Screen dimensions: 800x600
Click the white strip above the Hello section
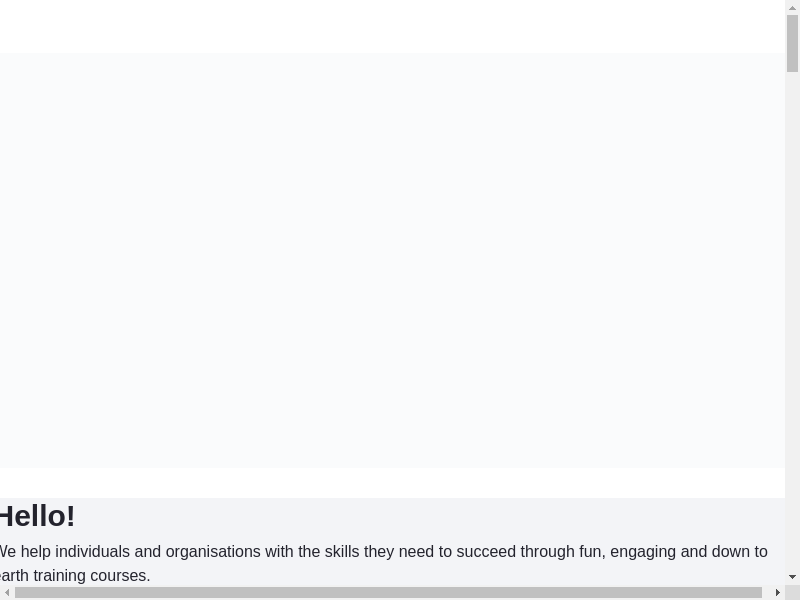(392, 483)
